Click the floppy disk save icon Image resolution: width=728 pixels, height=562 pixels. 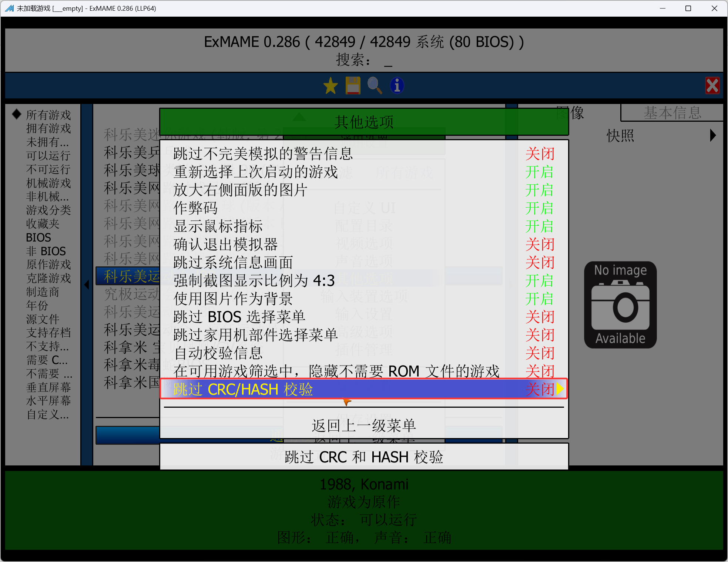click(x=353, y=85)
